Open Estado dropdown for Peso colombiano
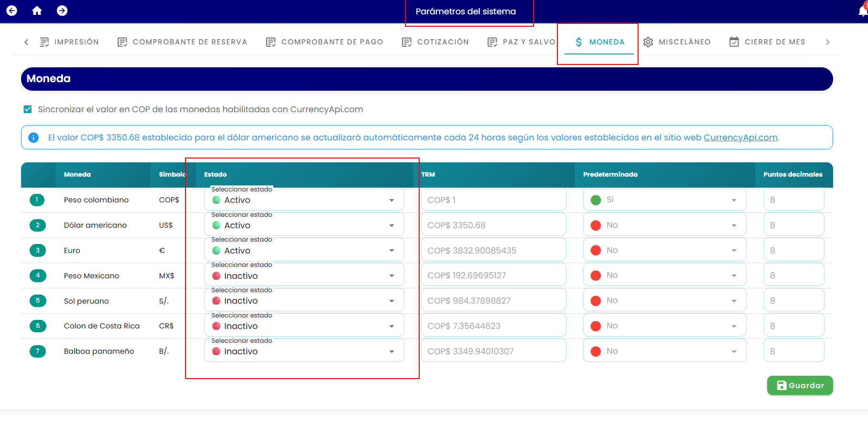The width and height of the screenshot is (868, 423). click(304, 200)
